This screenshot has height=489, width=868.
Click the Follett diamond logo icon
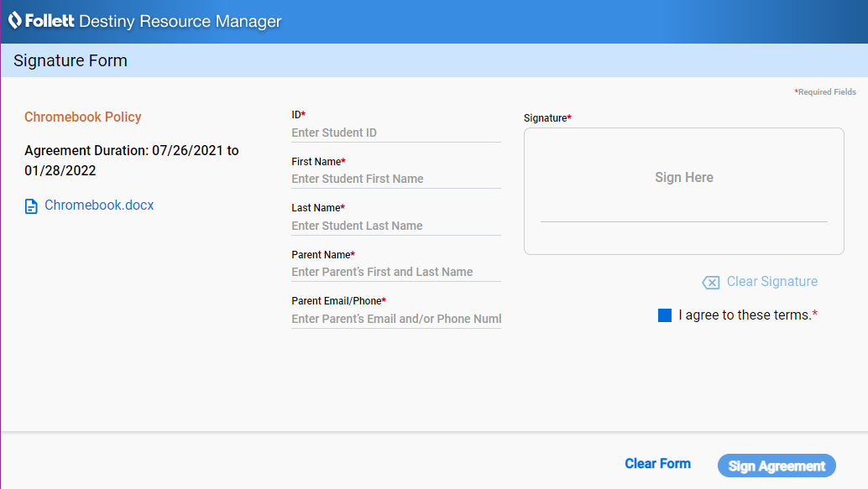(x=15, y=21)
